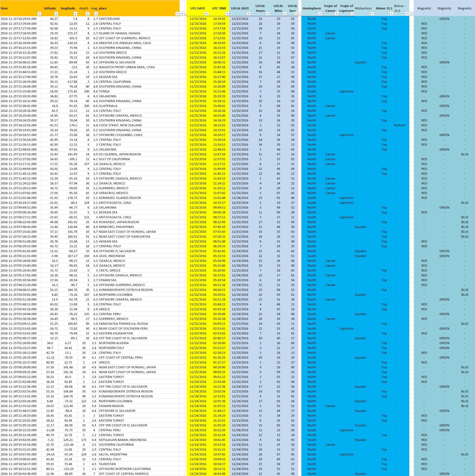Select the MINDORO, PHILIPPINES cell
This screenshot has height=476, width=475.
click(x=139, y=227)
